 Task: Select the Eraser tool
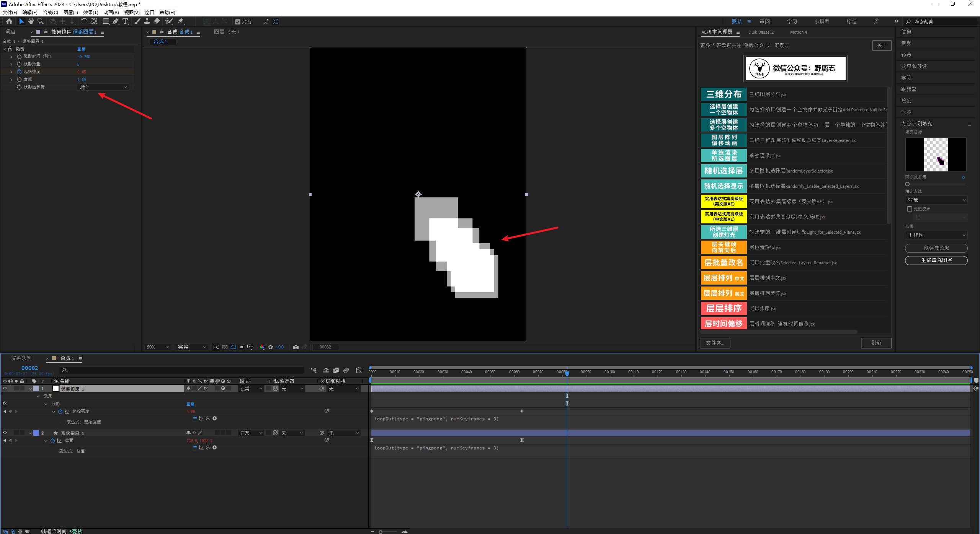(157, 21)
